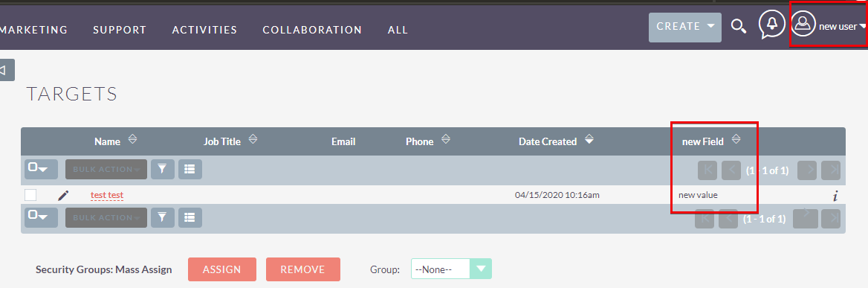Open the notifications bell icon
The image size is (868, 288).
[771, 25]
